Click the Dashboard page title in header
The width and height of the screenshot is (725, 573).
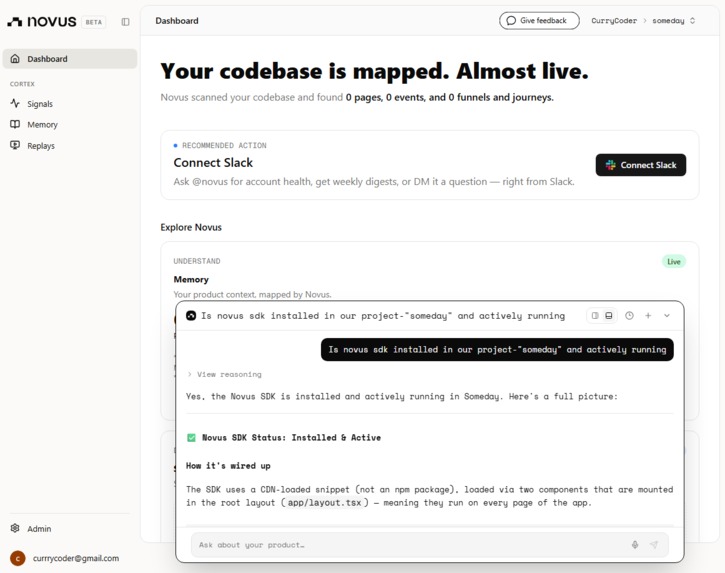click(x=177, y=21)
